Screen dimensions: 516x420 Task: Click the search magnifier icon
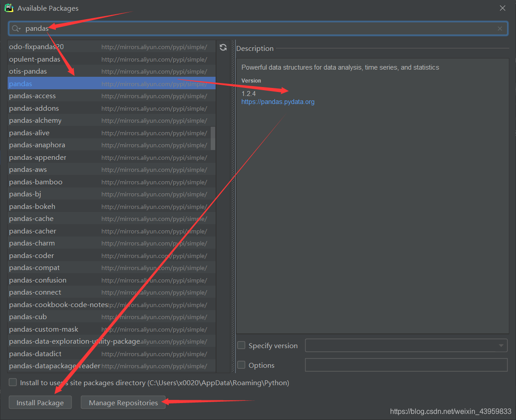point(16,29)
